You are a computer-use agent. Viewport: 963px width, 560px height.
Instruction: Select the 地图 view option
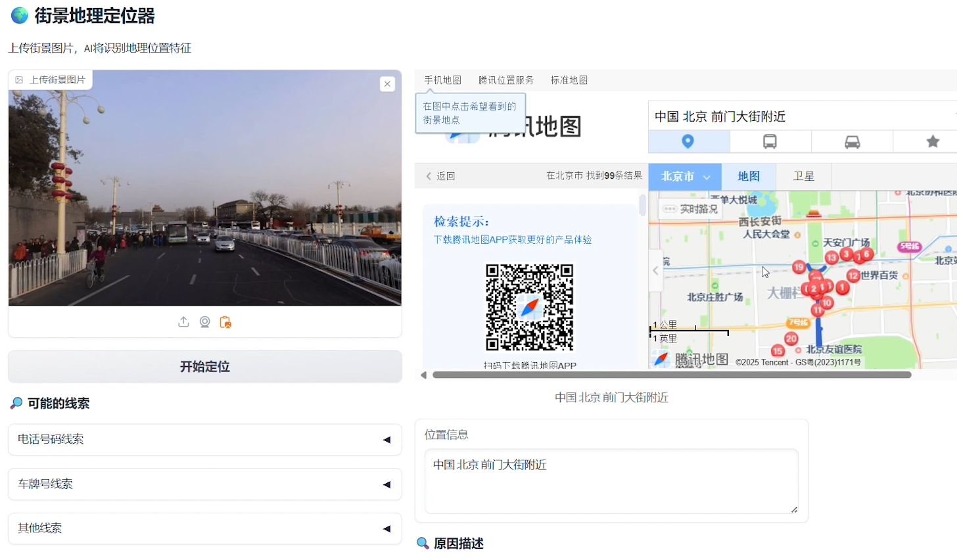(747, 176)
